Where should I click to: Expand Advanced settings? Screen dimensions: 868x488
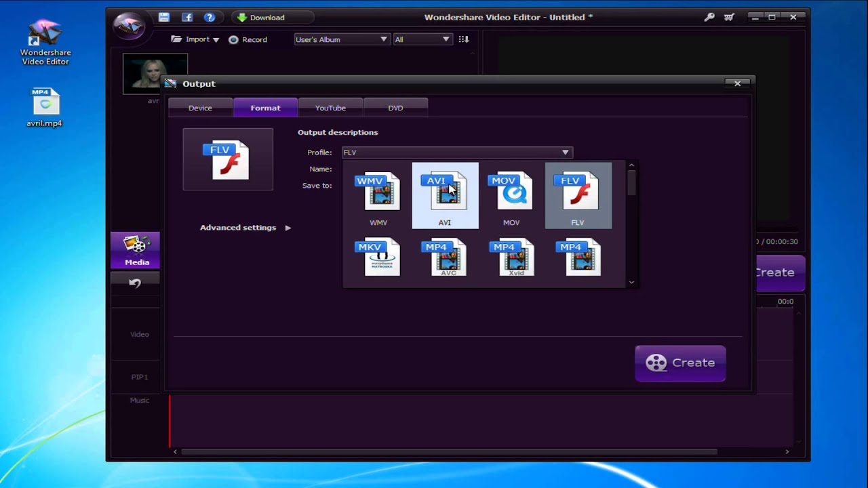coord(245,228)
